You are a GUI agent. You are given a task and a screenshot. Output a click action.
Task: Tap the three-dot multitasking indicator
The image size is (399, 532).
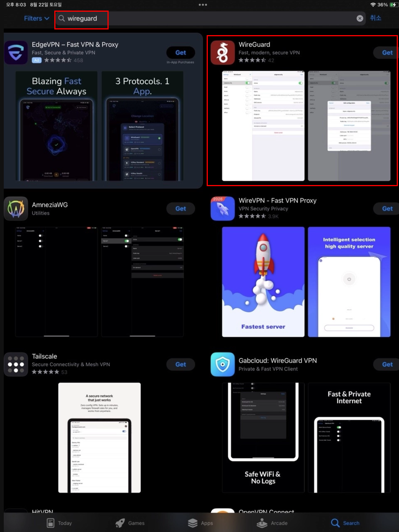pyautogui.click(x=203, y=5)
